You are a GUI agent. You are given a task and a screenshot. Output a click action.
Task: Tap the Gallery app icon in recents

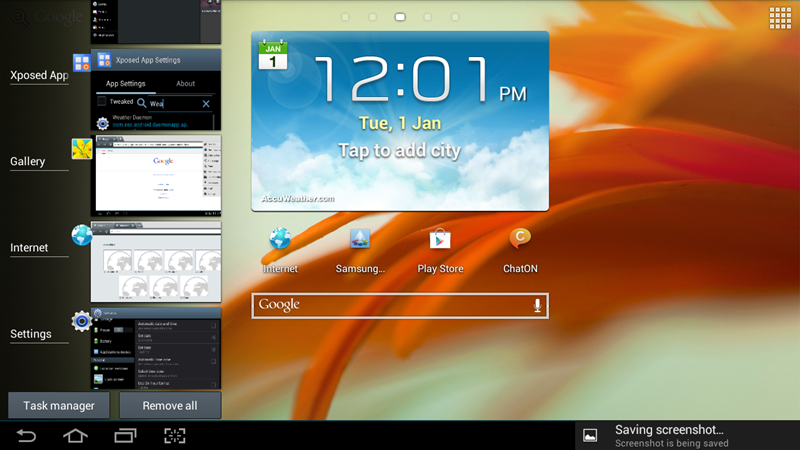(x=82, y=149)
